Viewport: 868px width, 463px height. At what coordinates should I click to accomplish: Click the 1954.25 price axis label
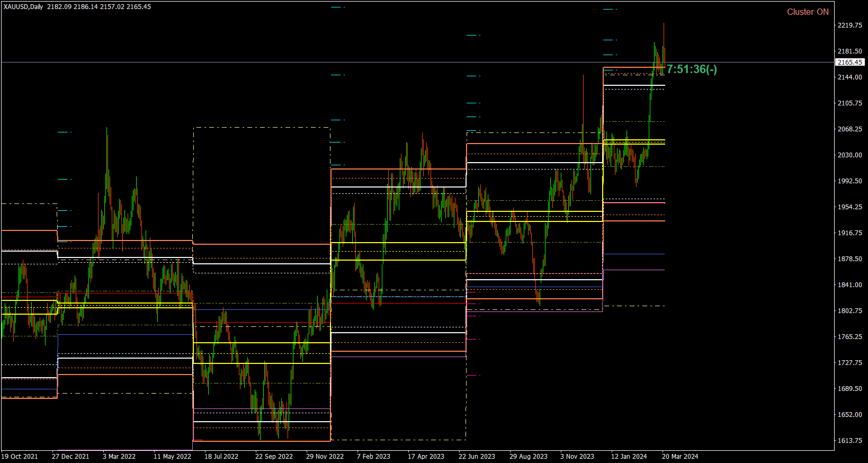click(849, 207)
